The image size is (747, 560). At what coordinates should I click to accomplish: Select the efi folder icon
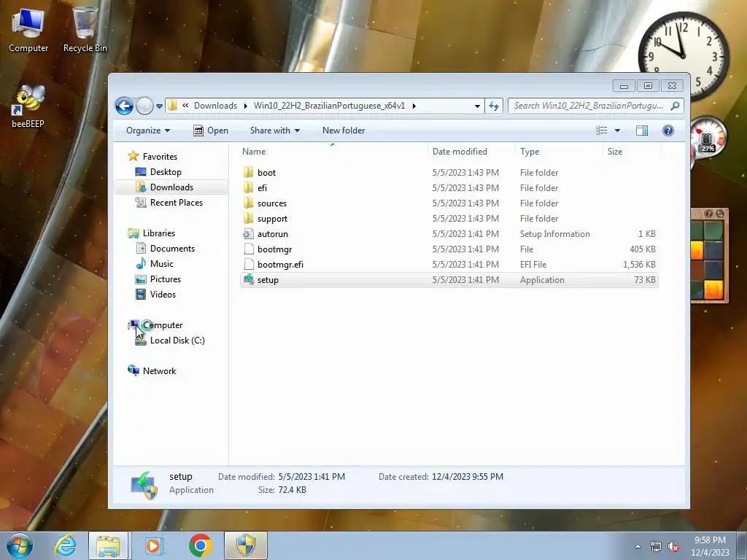tap(248, 187)
